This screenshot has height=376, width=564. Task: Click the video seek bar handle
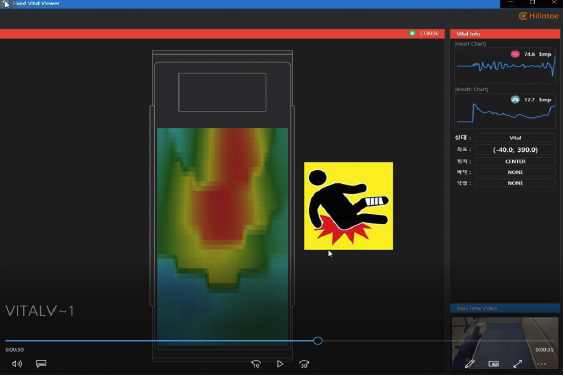point(318,341)
